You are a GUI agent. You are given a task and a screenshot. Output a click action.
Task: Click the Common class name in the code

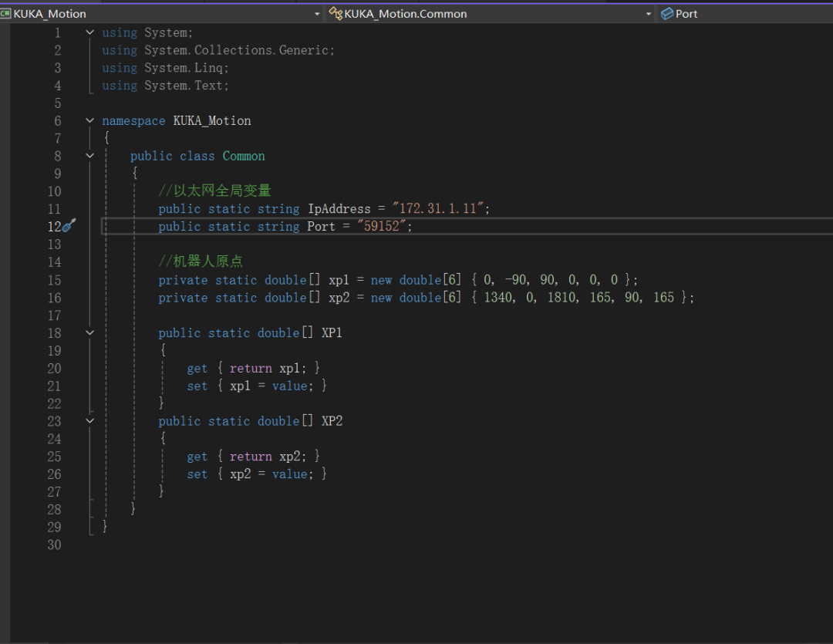(x=244, y=156)
